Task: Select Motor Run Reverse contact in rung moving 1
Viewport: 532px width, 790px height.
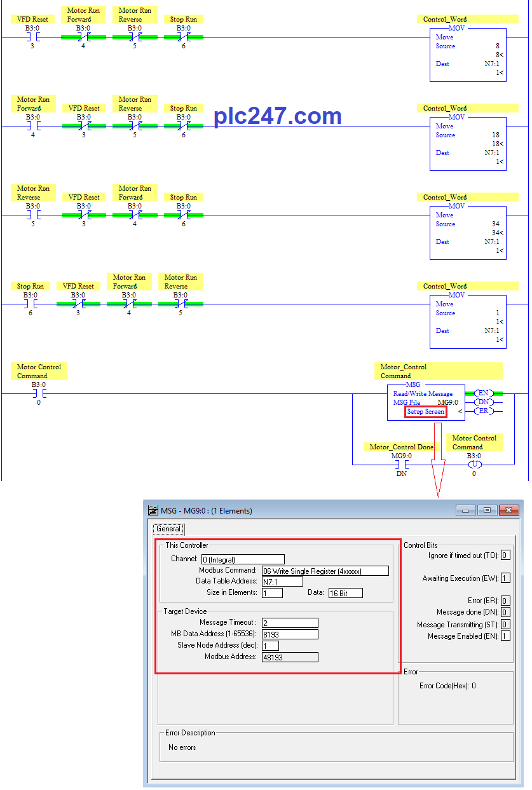Action: [181, 304]
